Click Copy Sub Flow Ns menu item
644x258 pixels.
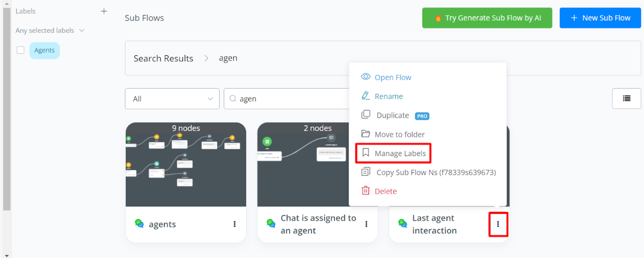tap(436, 172)
